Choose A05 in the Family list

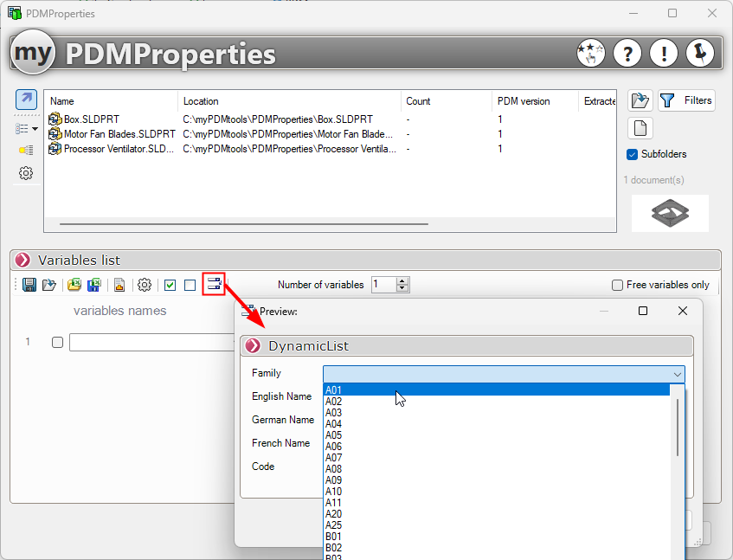tap(497, 434)
